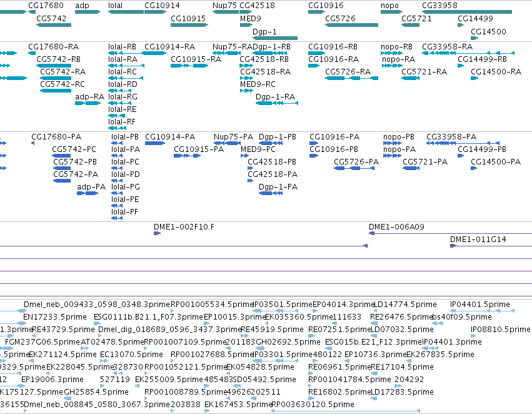This screenshot has width=532, height=414.
Task: Open transcript Dgp-1-RA label
Action: pyautogui.click(x=276, y=96)
